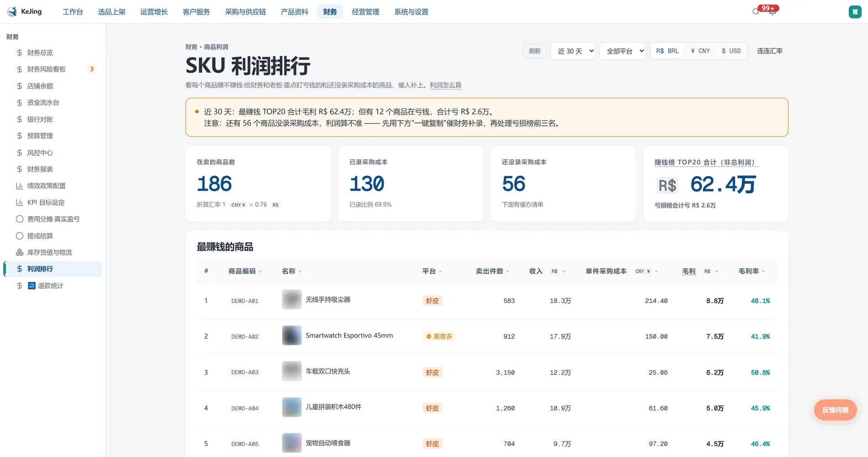Click circle icon beside 提成结算
This screenshot has width=868, height=457.
tap(20, 236)
